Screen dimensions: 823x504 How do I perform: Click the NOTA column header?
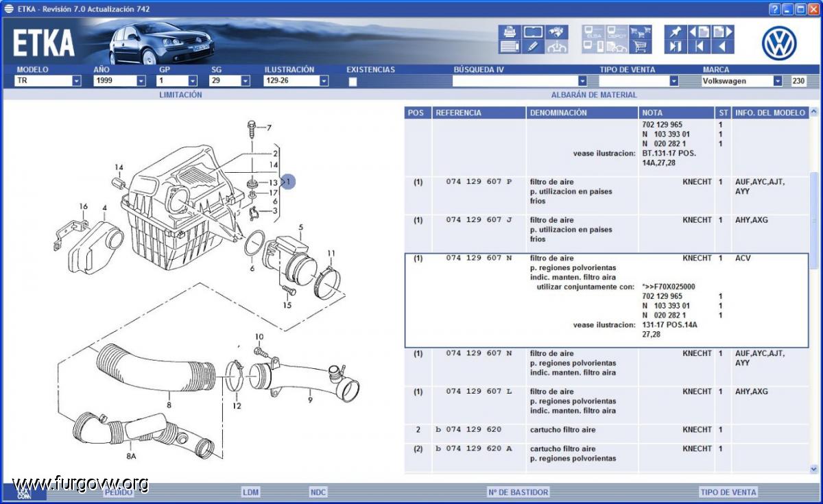coord(677,112)
